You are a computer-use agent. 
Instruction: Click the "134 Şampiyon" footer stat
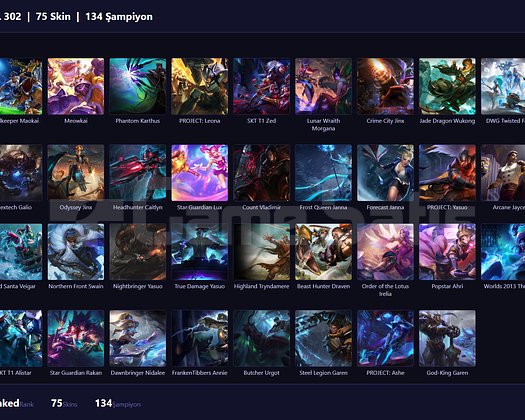click(118, 404)
